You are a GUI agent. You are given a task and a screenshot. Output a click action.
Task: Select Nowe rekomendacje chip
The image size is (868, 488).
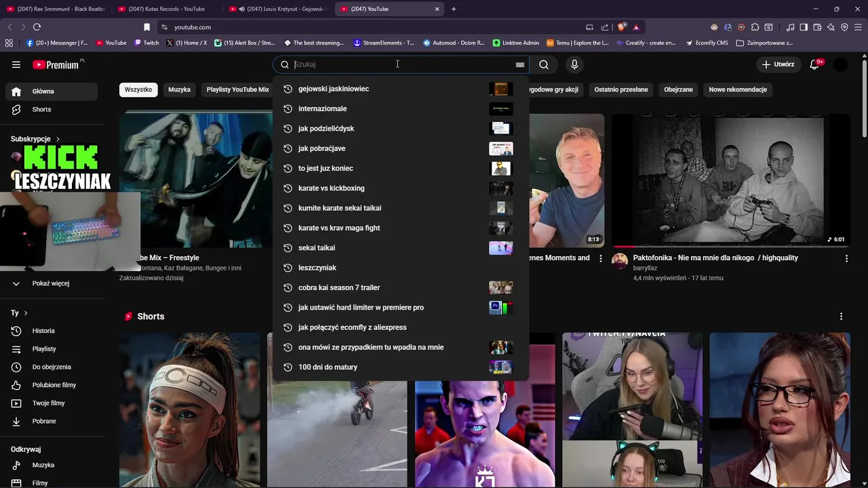[x=738, y=89]
